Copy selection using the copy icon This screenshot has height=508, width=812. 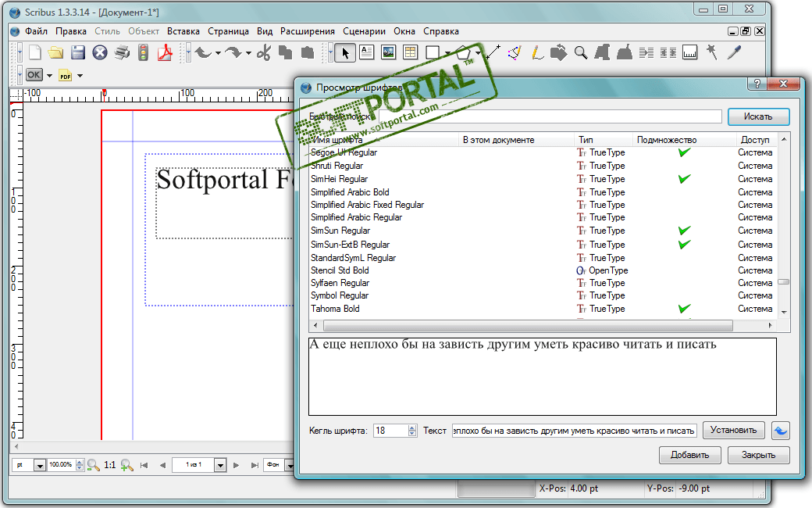point(285,52)
